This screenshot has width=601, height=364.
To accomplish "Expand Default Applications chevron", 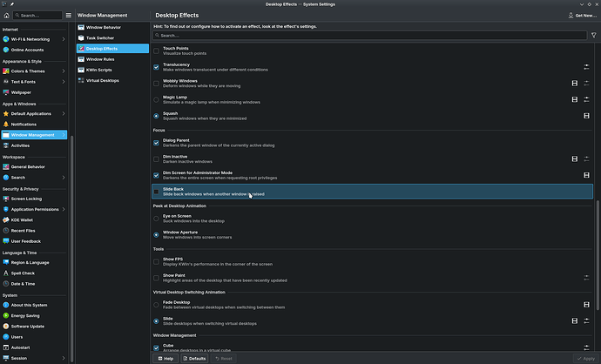I will point(64,114).
